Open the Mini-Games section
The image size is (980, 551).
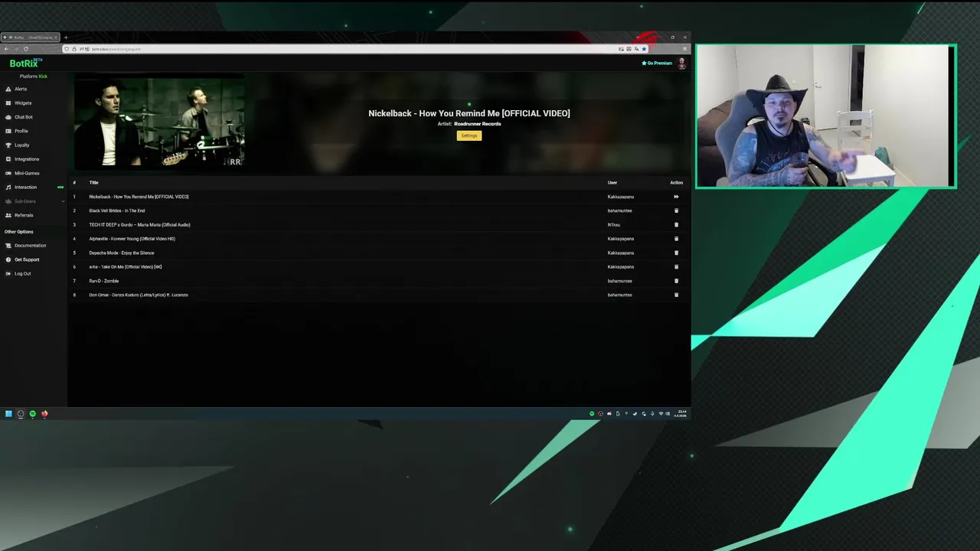tap(27, 173)
